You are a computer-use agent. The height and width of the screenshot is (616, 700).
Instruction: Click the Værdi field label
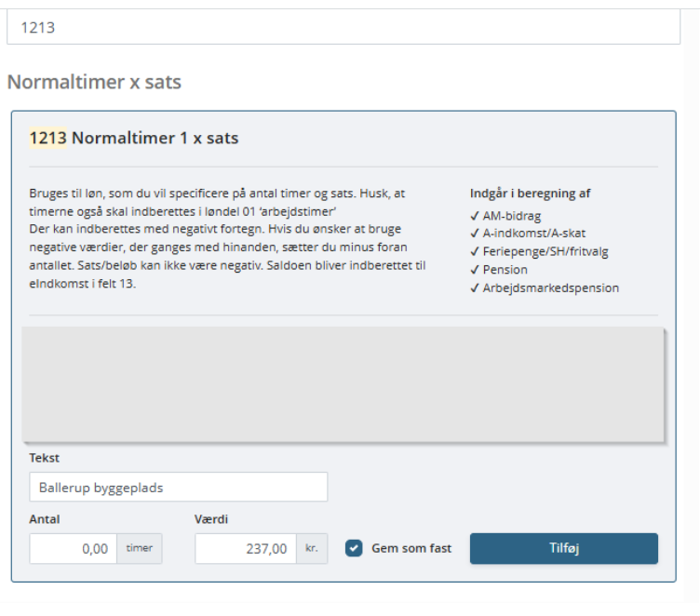211,519
